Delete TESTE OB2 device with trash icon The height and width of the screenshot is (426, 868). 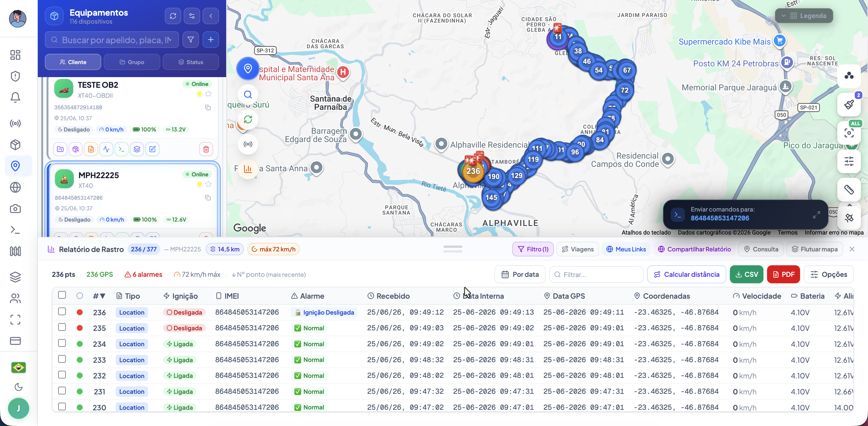click(206, 149)
